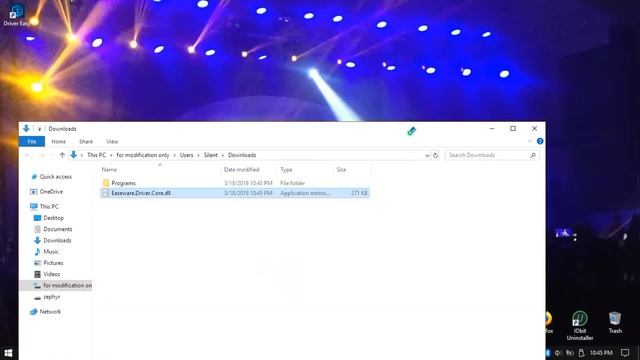640x360 pixels.
Task: Click the taskbar clock showing 10:45 PM
Action: point(601,353)
